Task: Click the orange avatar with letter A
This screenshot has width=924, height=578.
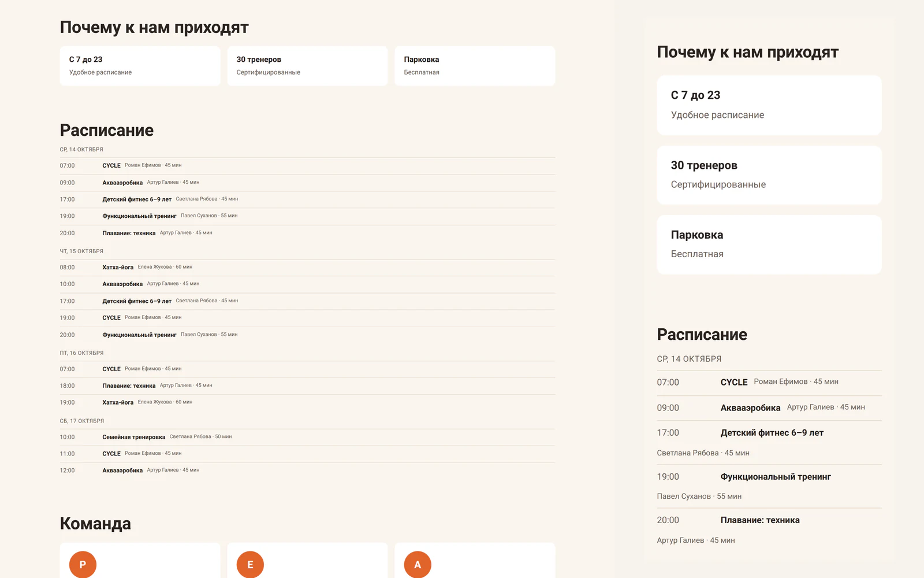Action: (x=418, y=565)
